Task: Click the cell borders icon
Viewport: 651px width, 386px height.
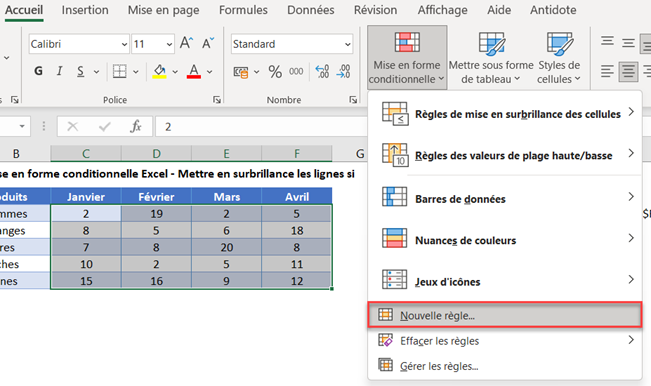Action: tap(120, 71)
